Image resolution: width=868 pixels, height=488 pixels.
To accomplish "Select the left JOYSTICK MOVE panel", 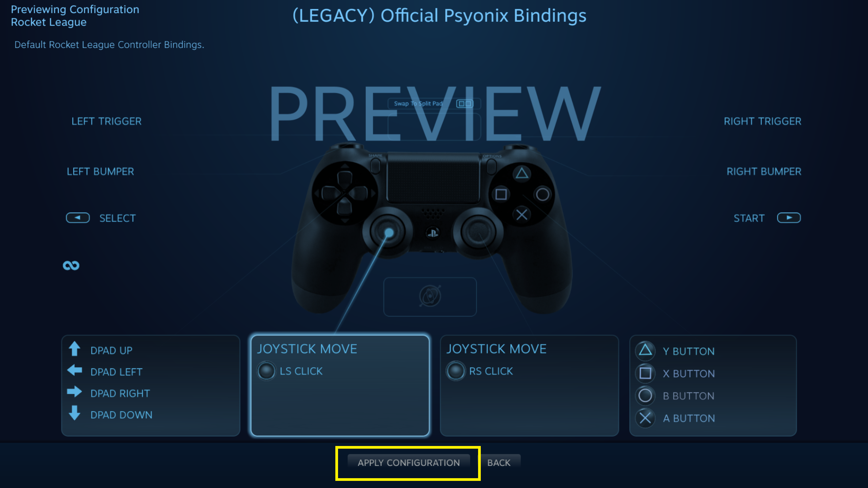I will click(340, 385).
